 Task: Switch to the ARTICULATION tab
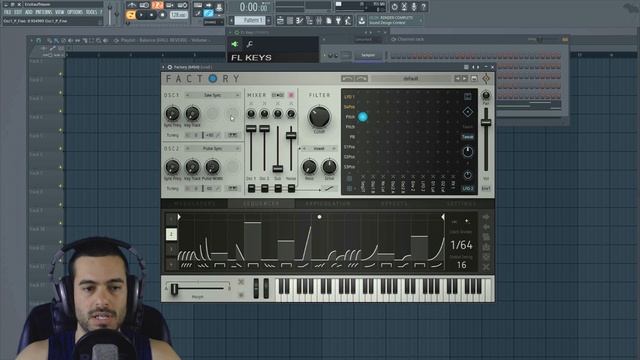tap(328, 203)
